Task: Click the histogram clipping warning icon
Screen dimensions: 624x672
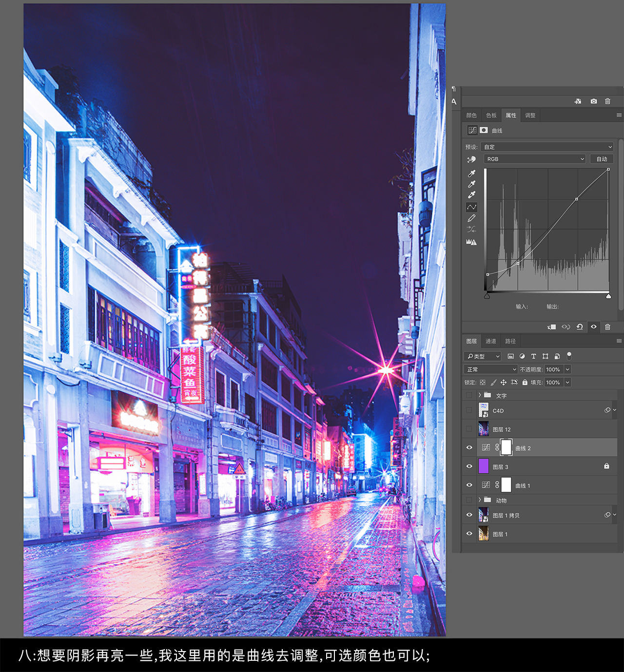Action: pos(471,242)
